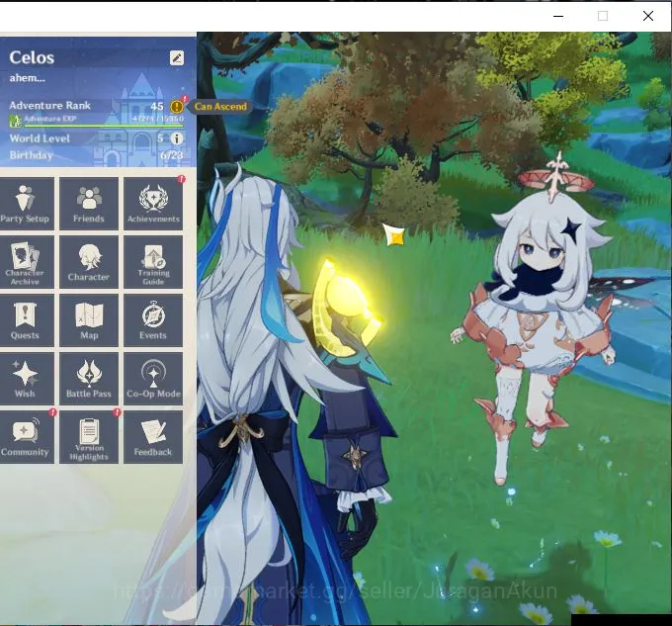Edit the profile using the pencil icon
This screenshot has height=626, width=672.
[177, 57]
